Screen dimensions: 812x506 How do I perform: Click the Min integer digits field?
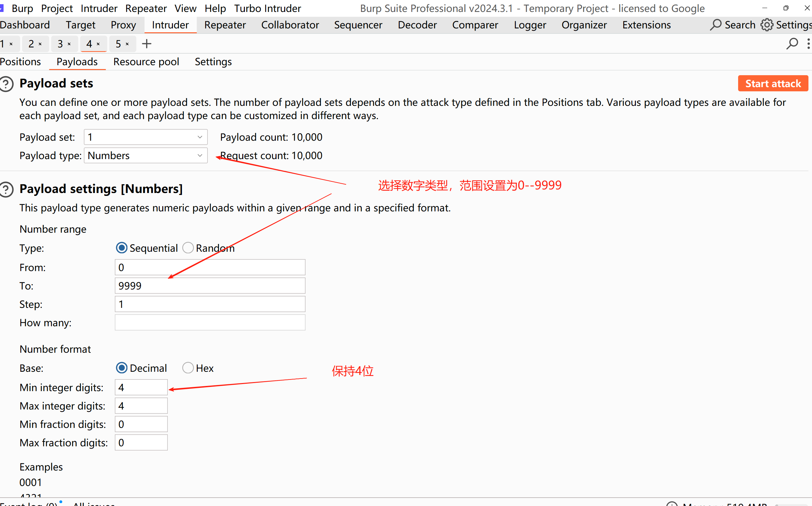tap(141, 388)
